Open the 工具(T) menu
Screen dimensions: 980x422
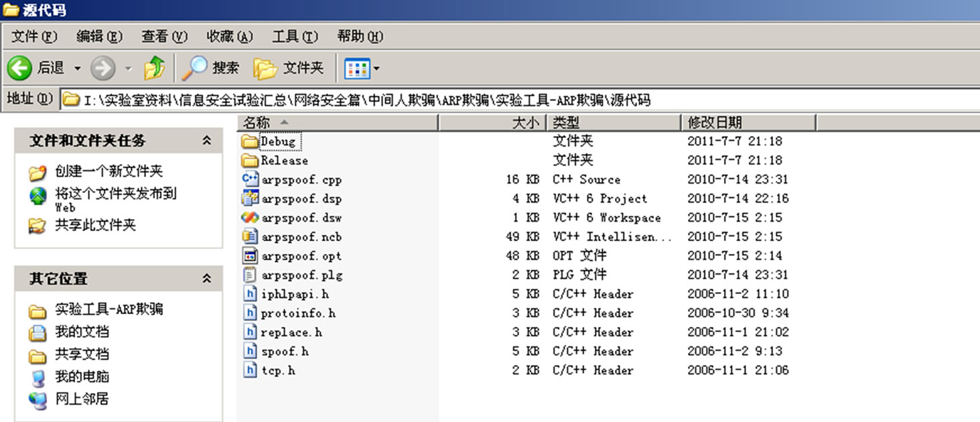pyautogui.click(x=295, y=36)
